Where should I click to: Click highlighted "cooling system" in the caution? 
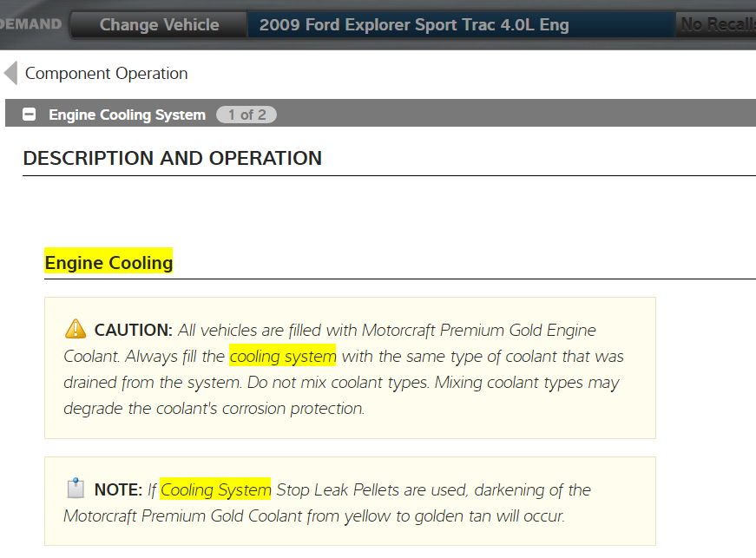tap(282, 357)
